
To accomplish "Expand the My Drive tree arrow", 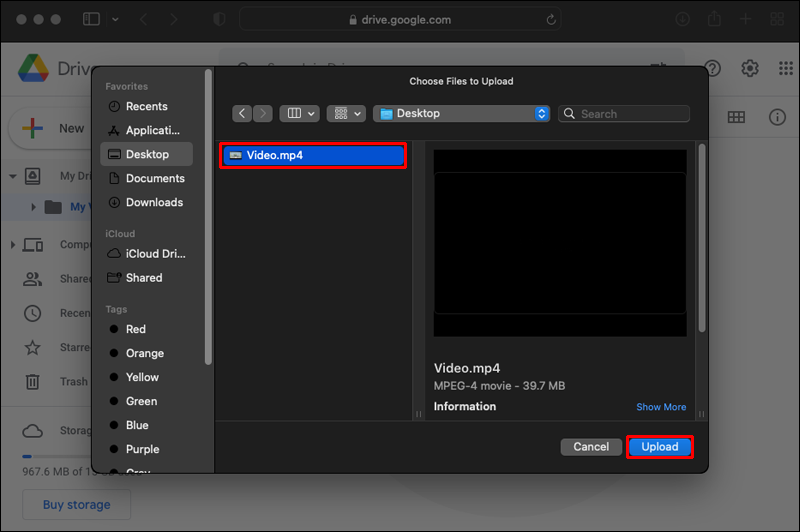I will point(13,176).
